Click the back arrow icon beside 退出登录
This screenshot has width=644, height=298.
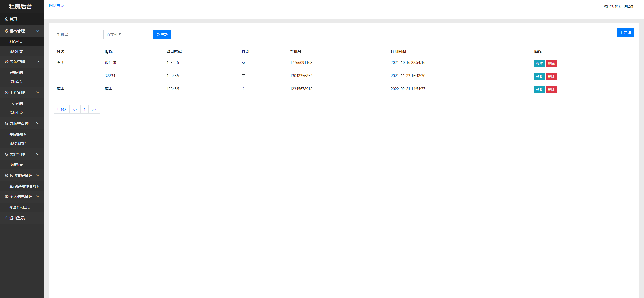click(x=7, y=218)
